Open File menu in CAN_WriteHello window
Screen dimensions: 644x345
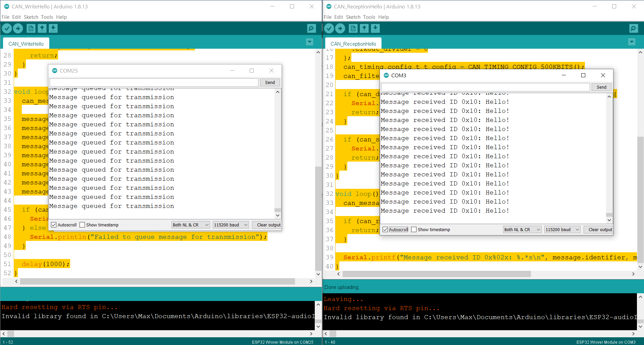coord(5,17)
